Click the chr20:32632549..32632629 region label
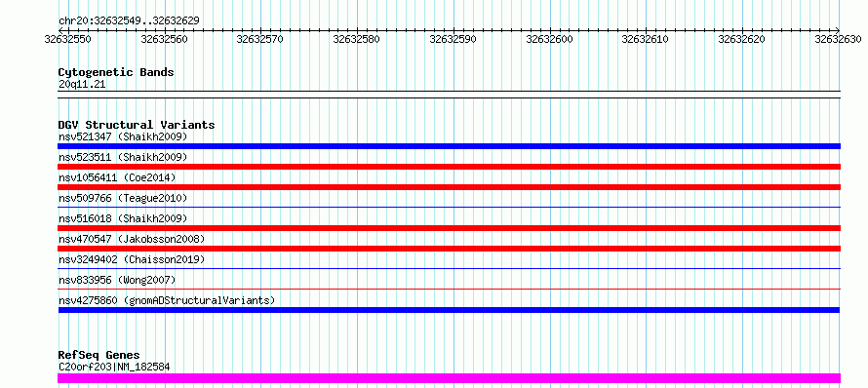The width and height of the screenshot is (868, 388). (129, 20)
